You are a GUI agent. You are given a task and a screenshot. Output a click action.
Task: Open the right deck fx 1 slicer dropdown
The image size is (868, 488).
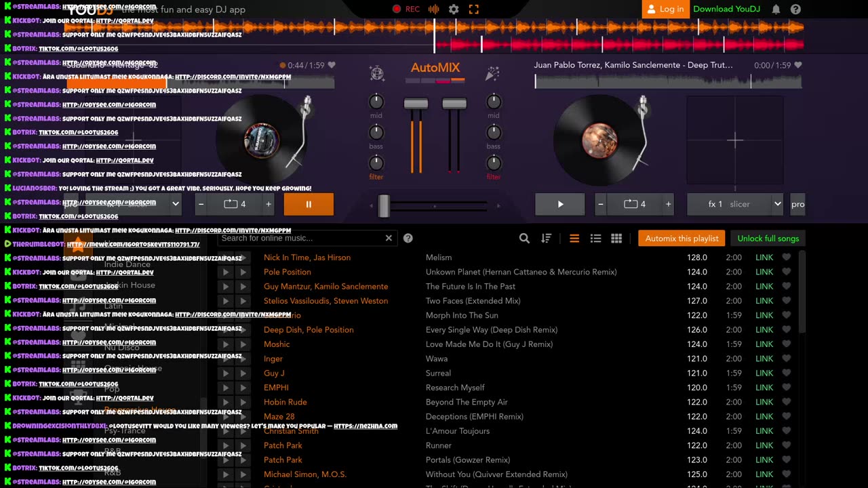click(736, 204)
